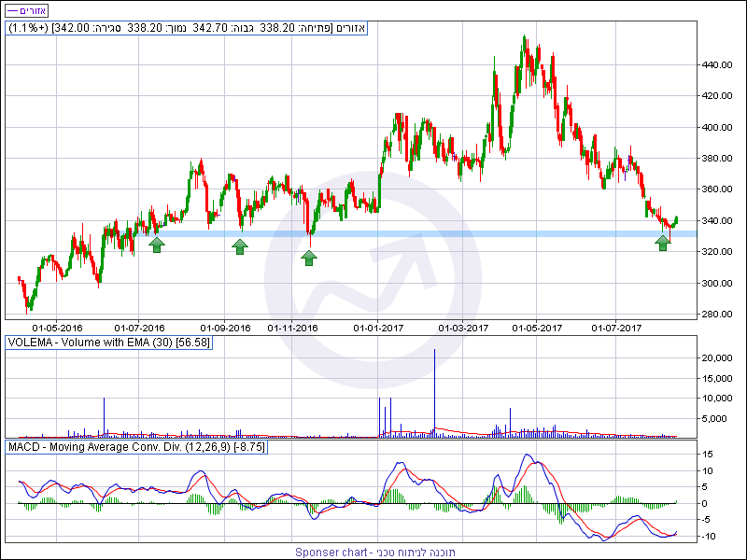This screenshot has width=747, height=560.
Task: Click the -10 MACD axis label
Action: click(x=709, y=536)
